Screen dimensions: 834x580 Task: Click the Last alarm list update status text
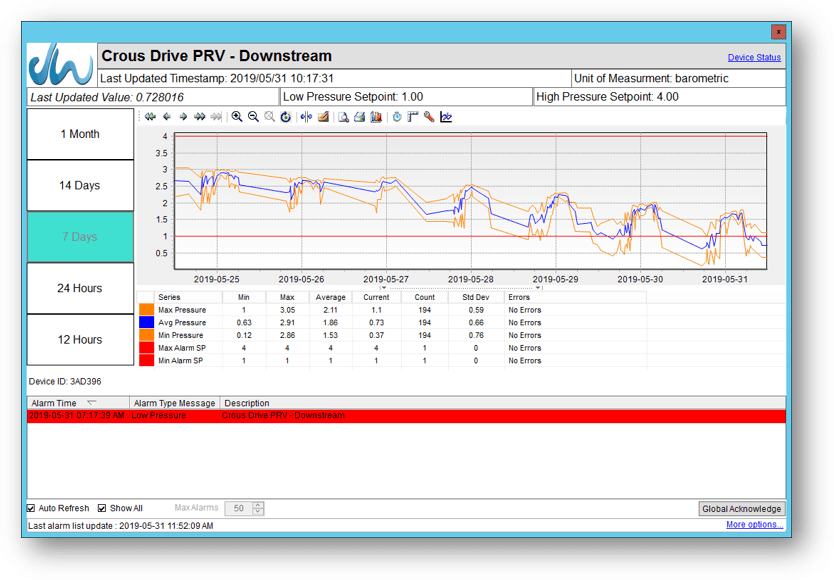tap(121, 526)
